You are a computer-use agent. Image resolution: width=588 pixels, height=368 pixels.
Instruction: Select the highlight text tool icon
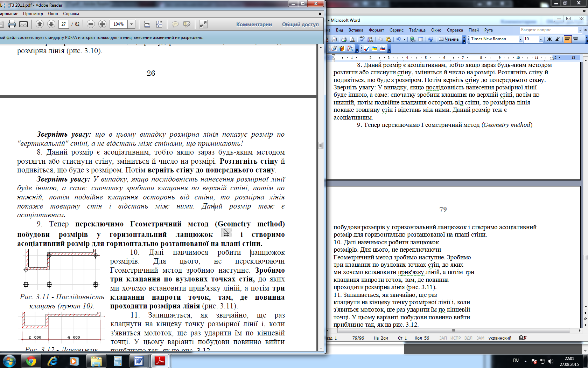187,24
